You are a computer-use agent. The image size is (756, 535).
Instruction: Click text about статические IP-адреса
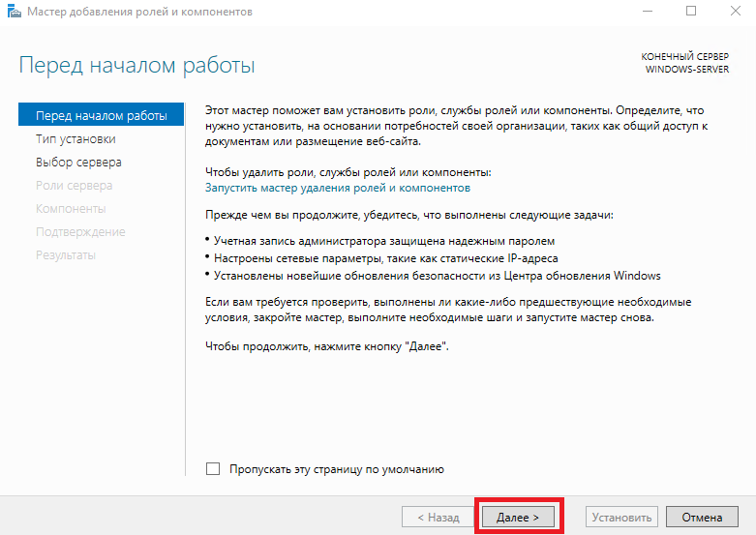pos(385,258)
